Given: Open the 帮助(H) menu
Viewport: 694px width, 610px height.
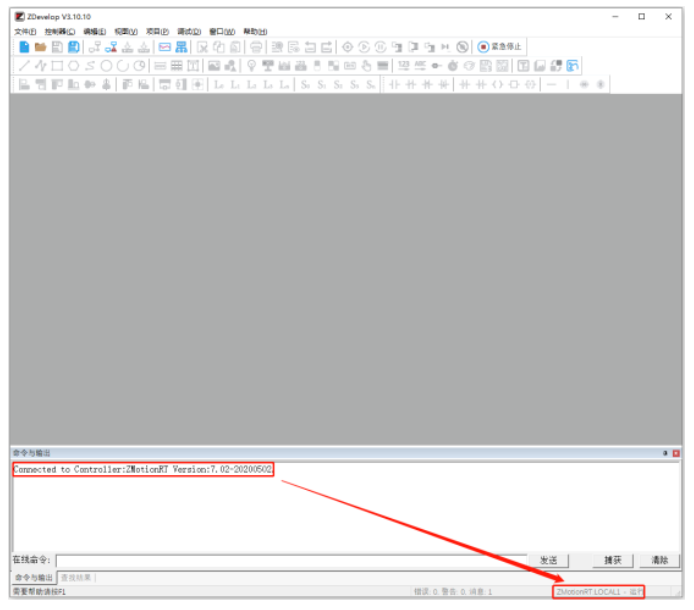Looking at the screenshot, I should pos(255,32).
